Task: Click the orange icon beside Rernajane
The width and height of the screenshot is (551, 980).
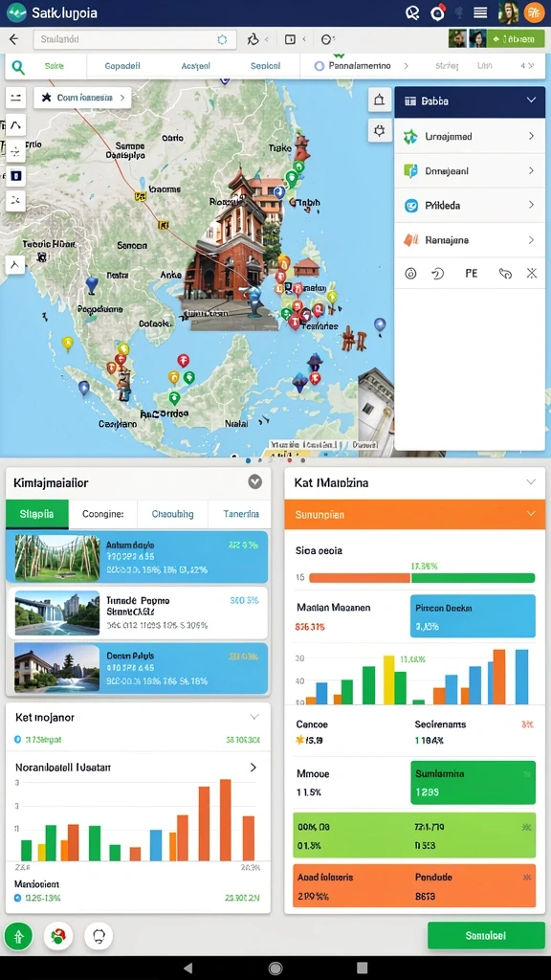Action: click(410, 240)
